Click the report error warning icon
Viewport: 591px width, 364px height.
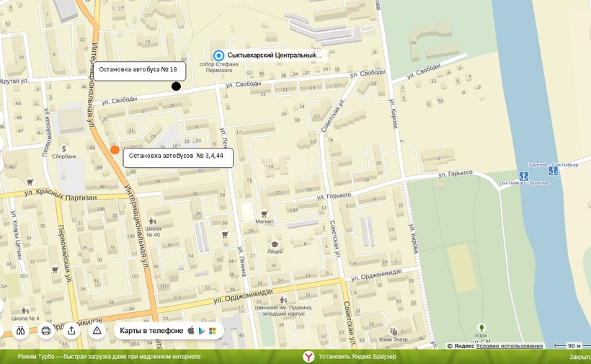(97, 331)
